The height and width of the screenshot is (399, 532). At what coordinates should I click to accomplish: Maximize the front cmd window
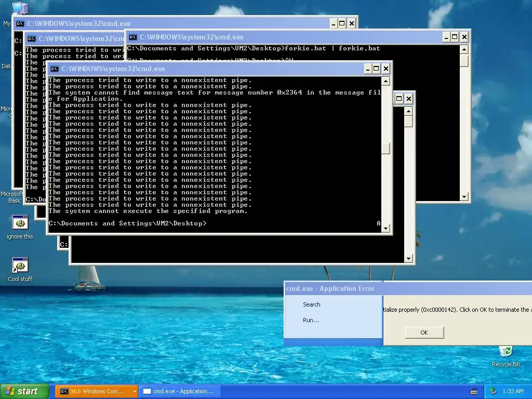coord(376,69)
